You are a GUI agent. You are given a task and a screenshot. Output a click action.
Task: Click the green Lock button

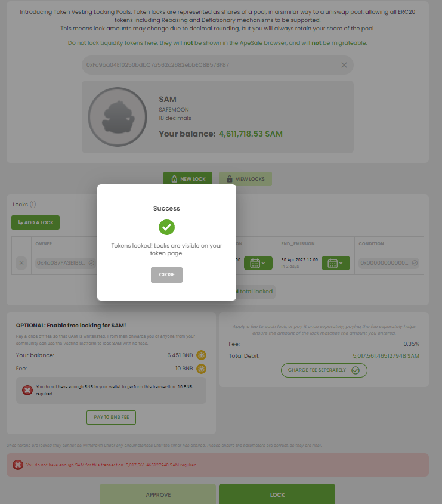tap(277, 494)
